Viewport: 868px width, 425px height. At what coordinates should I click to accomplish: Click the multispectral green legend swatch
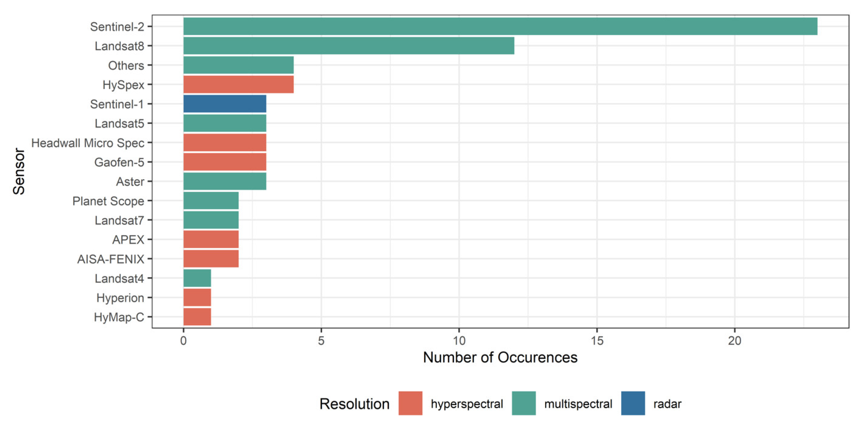[x=524, y=403]
